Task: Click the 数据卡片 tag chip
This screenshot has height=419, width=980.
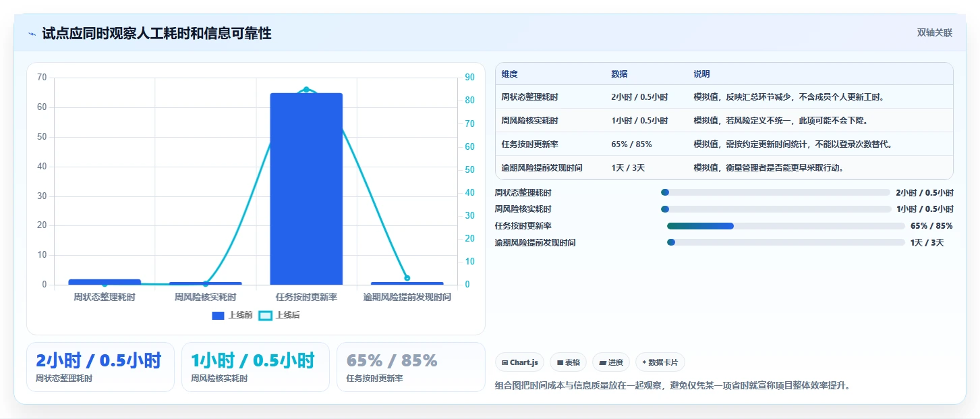Action: click(x=660, y=362)
